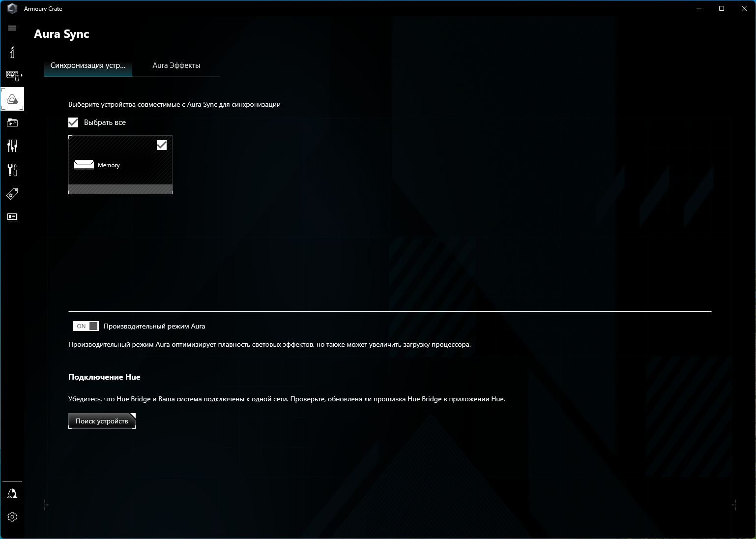Open the User Center profile icon
This screenshot has width=756, height=539.
click(x=12, y=494)
